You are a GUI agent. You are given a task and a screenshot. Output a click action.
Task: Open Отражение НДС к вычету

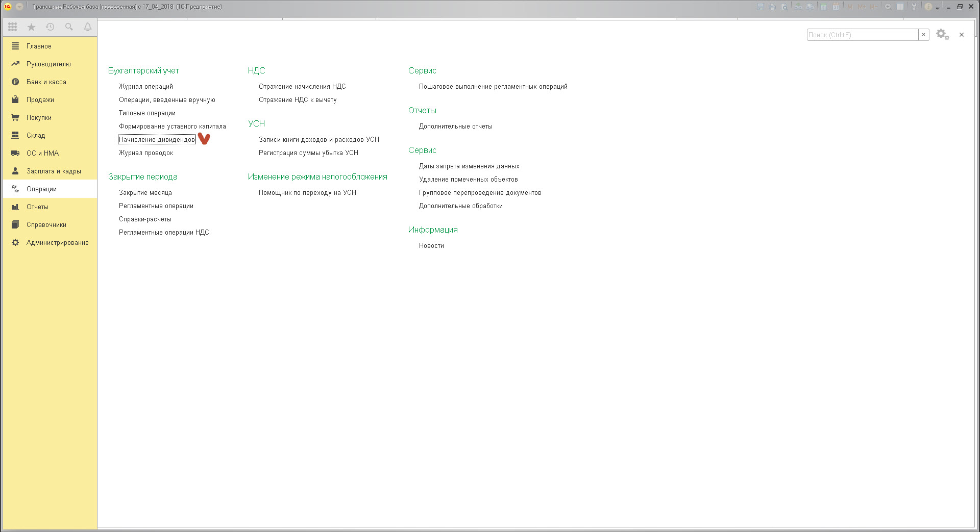point(298,100)
